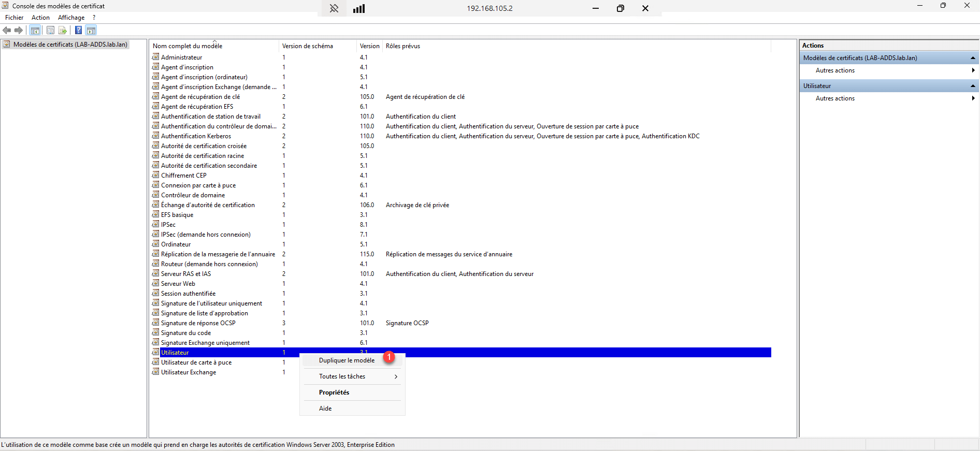Collapse the Modèles de certificats actions section
Screen dimensions: 980x451
click(972, 58)
